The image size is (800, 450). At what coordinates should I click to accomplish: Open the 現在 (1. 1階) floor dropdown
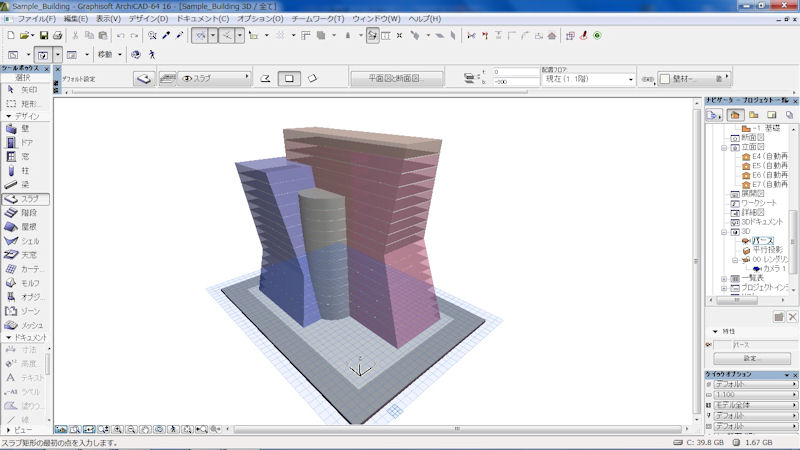586,78
